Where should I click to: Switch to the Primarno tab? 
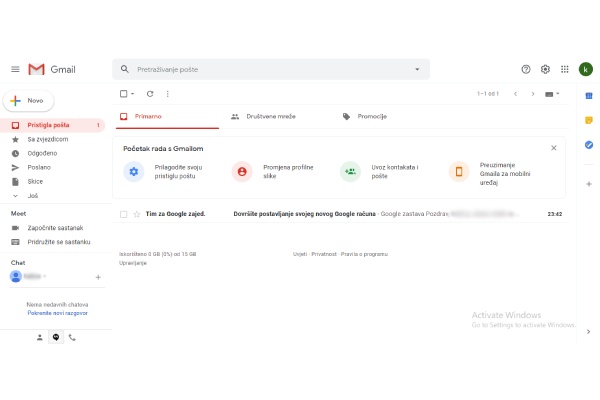[167, 116]
